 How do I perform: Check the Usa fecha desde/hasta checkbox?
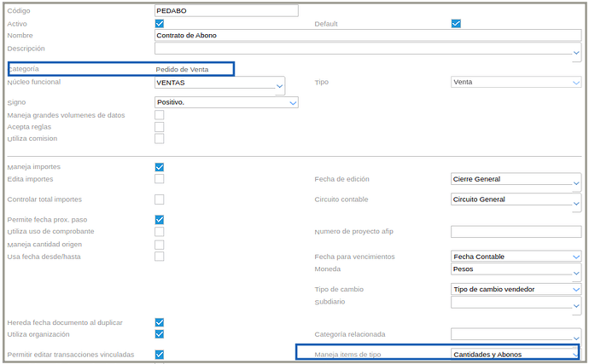[x=160, y=257]
